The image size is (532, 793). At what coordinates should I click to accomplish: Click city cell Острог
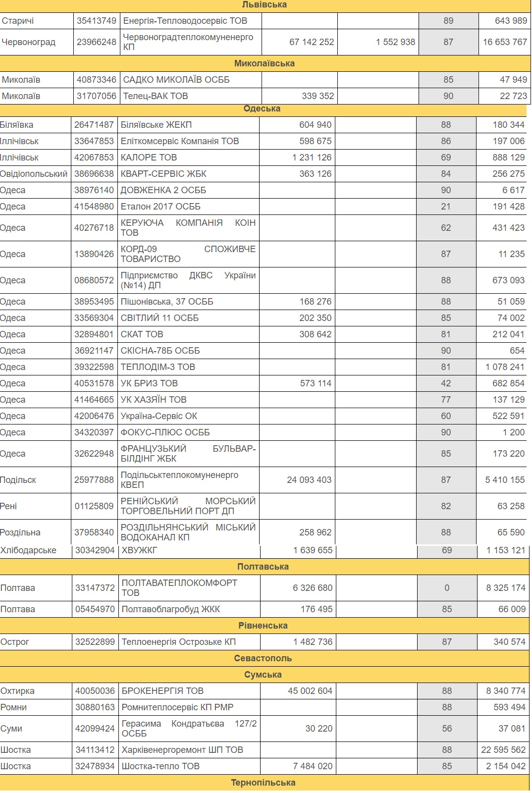(36, 642)
